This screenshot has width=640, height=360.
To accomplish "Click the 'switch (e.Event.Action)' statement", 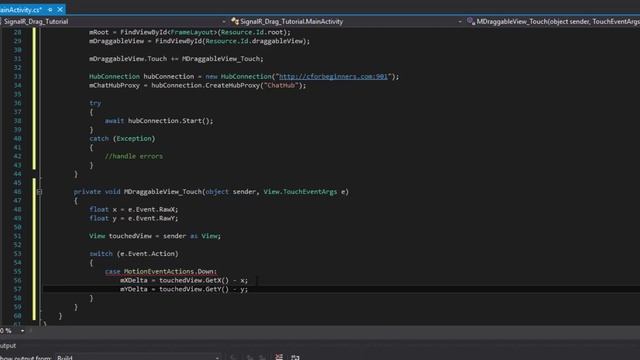I will (x=133, y=253).
